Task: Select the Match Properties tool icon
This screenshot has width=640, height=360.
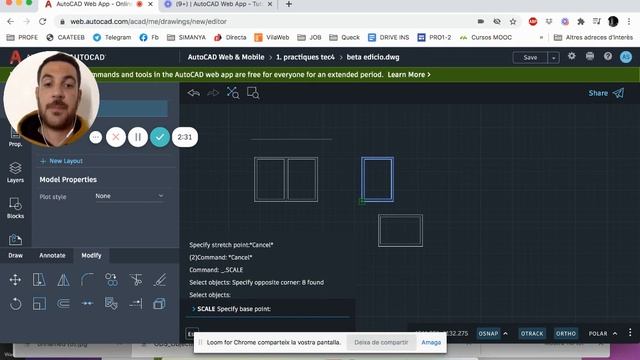Action: click(111, 304)
